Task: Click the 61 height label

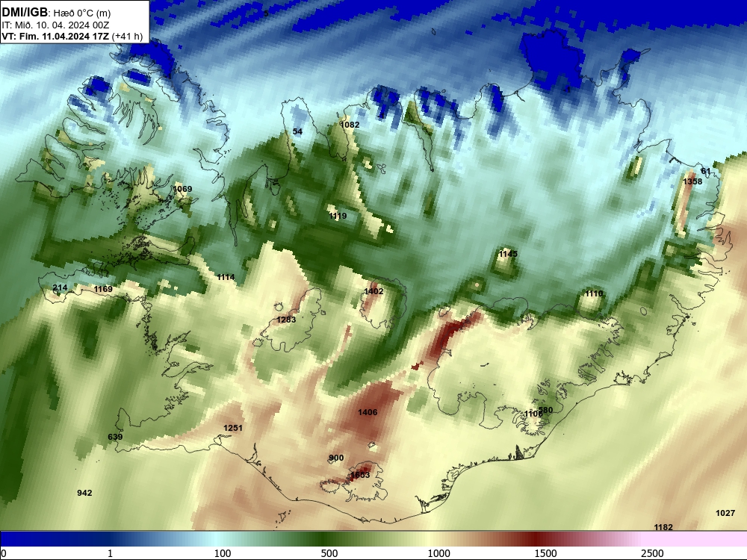Action: click(706, 172)
